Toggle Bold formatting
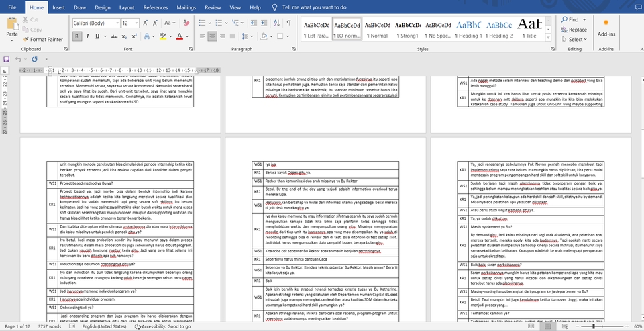This screenshot has width=644, height=331. tap(76, 37)
